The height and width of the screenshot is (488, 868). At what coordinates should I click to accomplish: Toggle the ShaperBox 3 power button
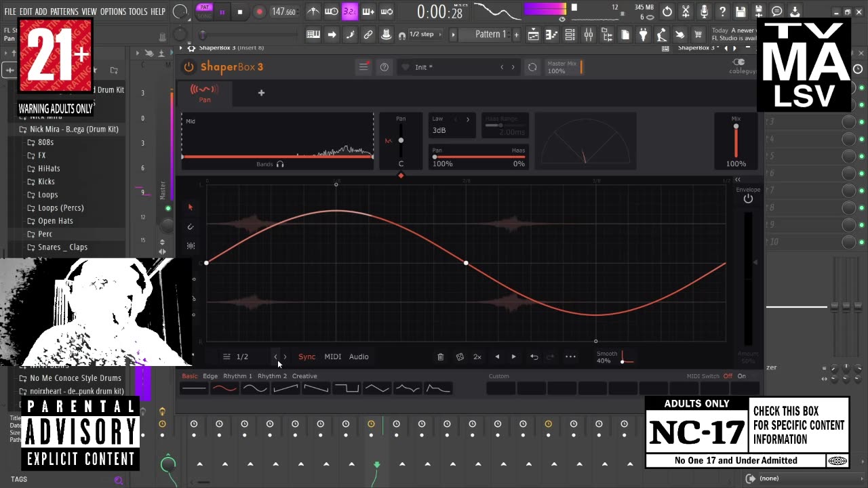pyautogui.click(x=189, y=66)
